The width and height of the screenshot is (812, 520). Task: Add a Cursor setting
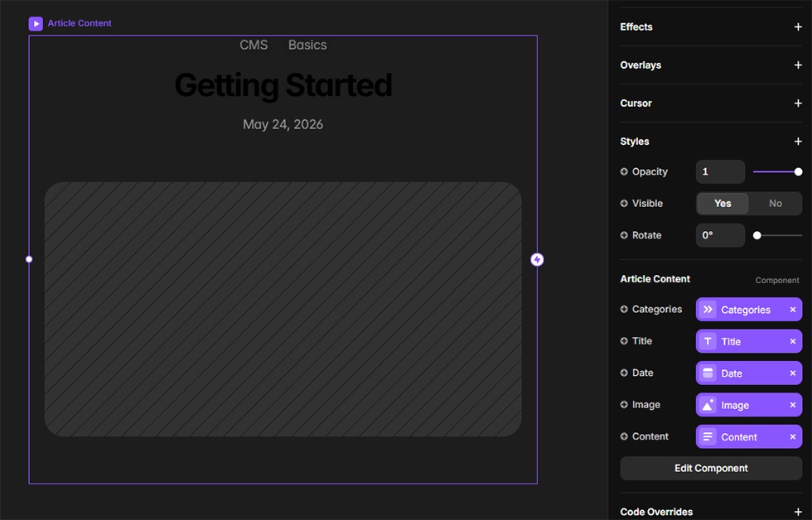pos(797,104)
